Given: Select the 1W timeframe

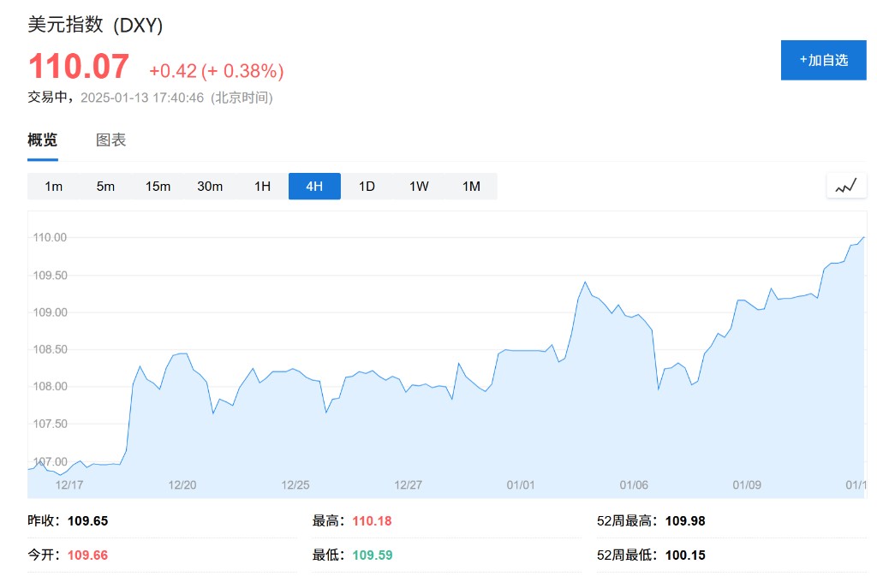Looking at the screenshot, I should 419,187.
